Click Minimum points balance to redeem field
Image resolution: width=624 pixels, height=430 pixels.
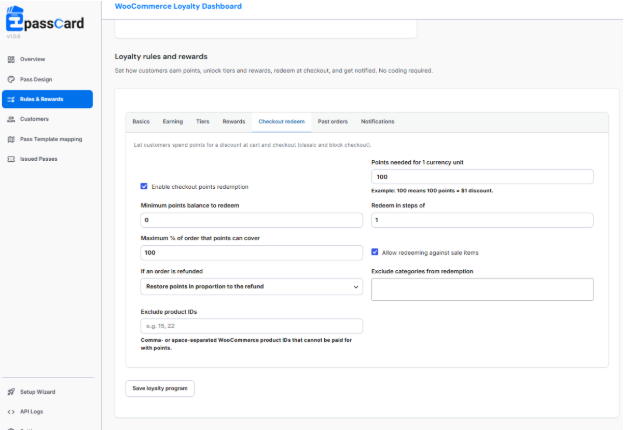click(252, 220)
